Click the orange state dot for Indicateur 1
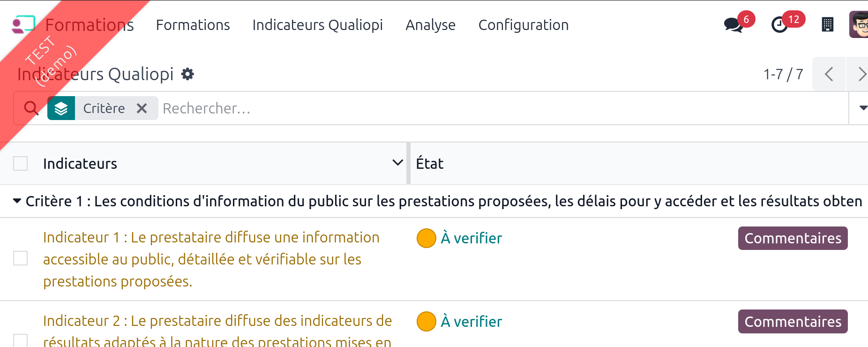Screen dimensions: 868x347 click(427, 238)
